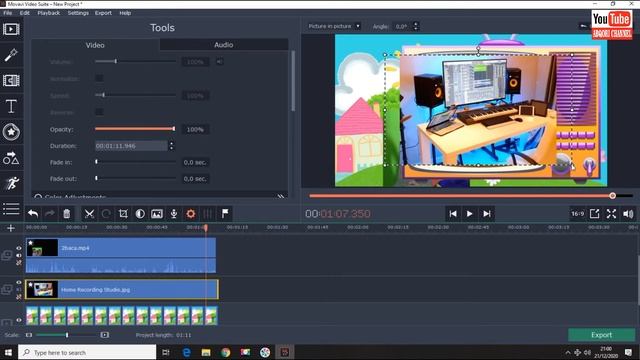The height and width of the screenshot is (360, 640).
Task: Toggle link icon on 2baca.mp4 track
Action: (19, 262)
